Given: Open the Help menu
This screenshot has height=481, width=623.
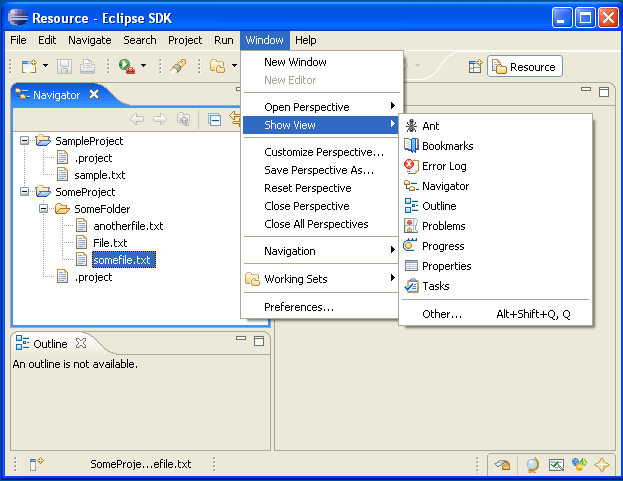Looking at the screenshot, I should pyautogui.click(x=306, y=40).
